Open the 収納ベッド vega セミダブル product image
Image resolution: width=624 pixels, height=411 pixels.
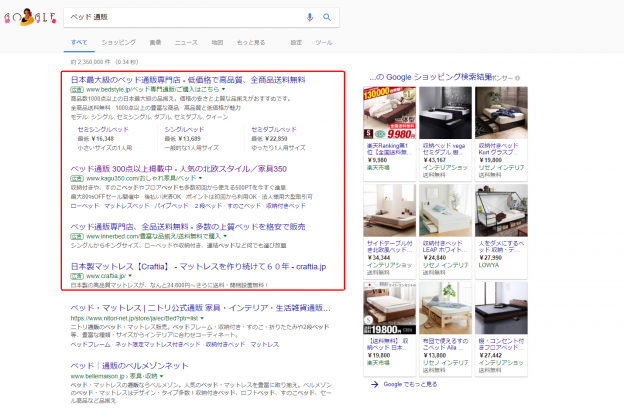coord(445,113)
